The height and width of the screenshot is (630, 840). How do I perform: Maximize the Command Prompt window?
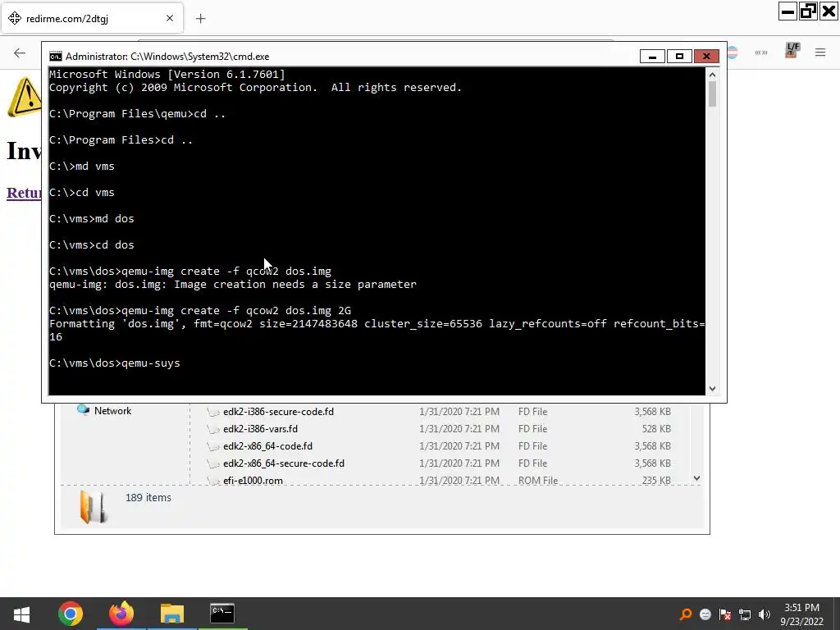(679, 57)
